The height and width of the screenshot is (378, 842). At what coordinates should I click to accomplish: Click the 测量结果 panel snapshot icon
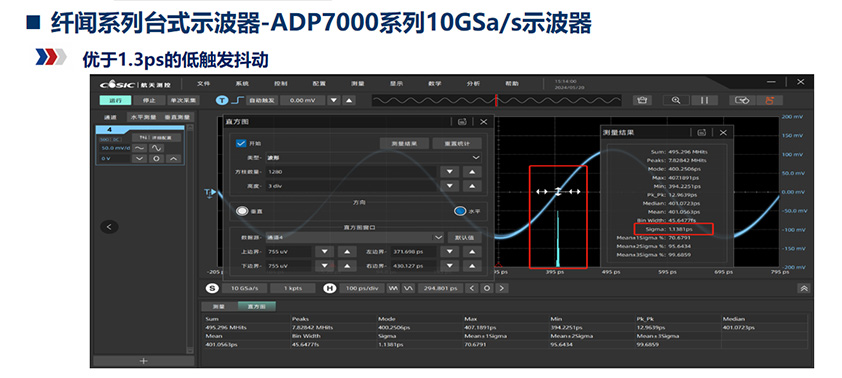701,133
